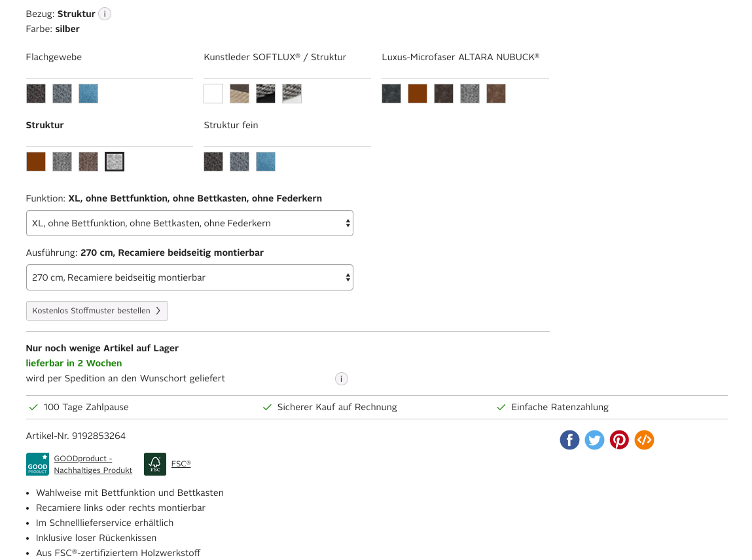Select the blue Struktur fein swatch
This screenshot has height=560, width=752.
coord(266,162)
